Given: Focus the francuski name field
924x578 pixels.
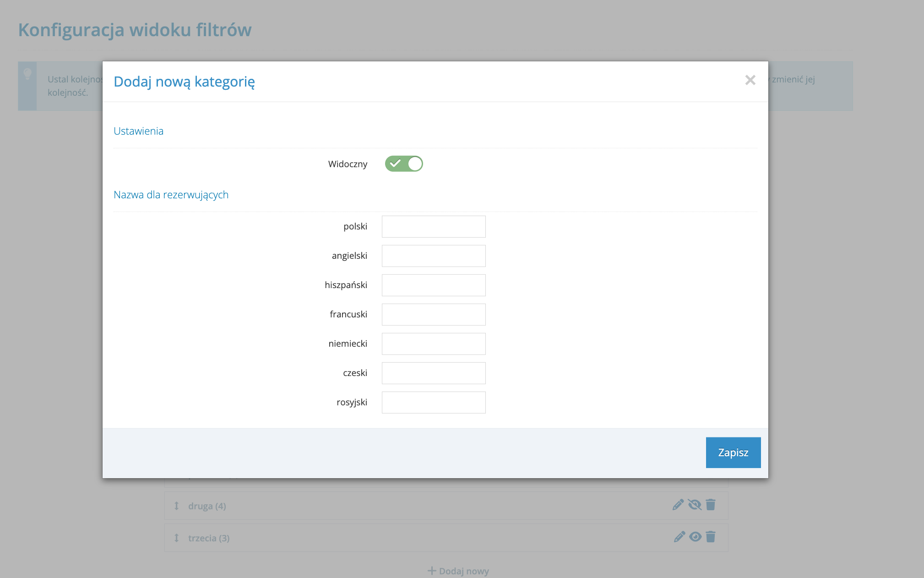Looking at the screenshot, I should click(x=434, y=315).
